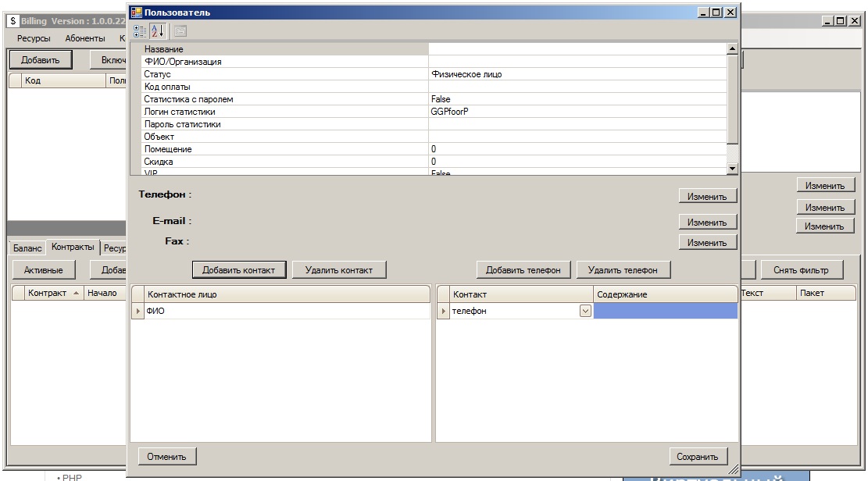This screenshot has width=868, height=481.
Task: Click Снять фильтр in Billing window
Action: pyautogui.click(x=801, y=270)
